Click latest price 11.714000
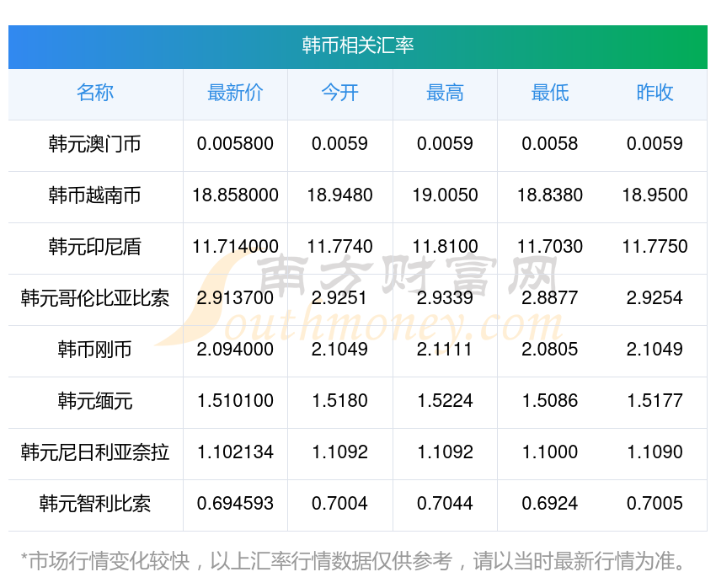 235,247
